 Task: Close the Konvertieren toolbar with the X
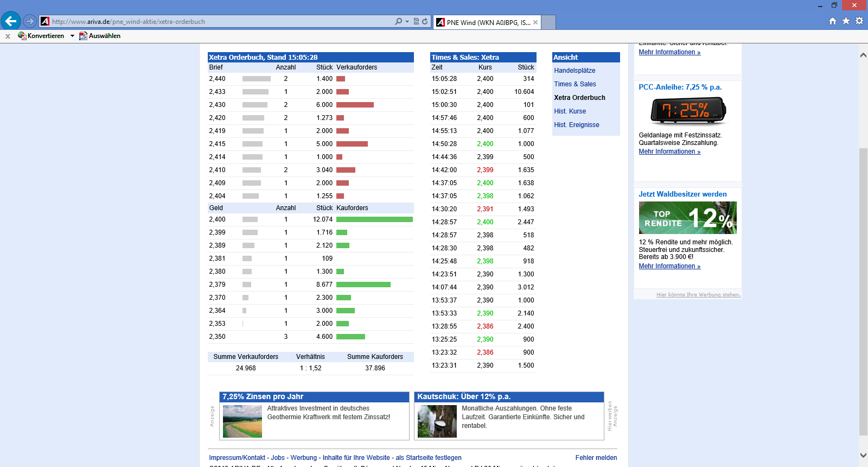(x=8, y=36)
